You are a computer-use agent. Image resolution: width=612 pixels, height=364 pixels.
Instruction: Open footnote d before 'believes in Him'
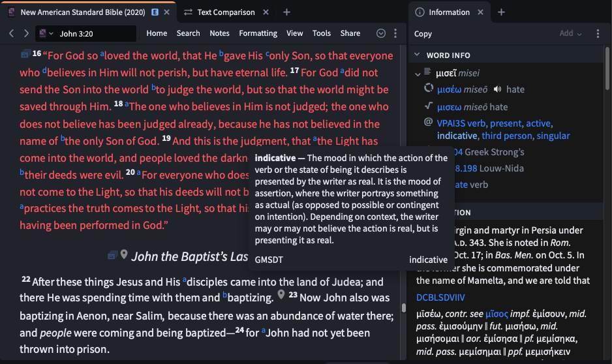(x=44, y=70)
